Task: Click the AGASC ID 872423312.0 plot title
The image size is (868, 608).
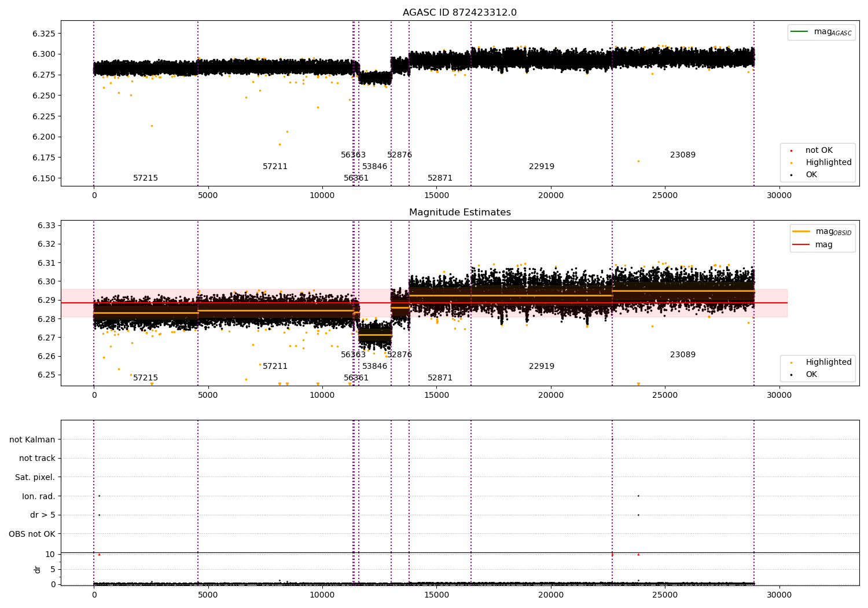Action: [459, 13]
